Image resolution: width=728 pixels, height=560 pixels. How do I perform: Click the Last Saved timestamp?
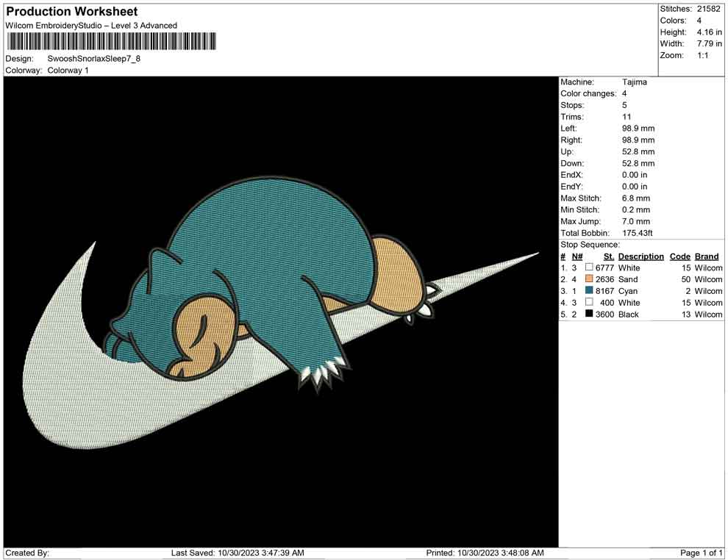click(238, 553)
